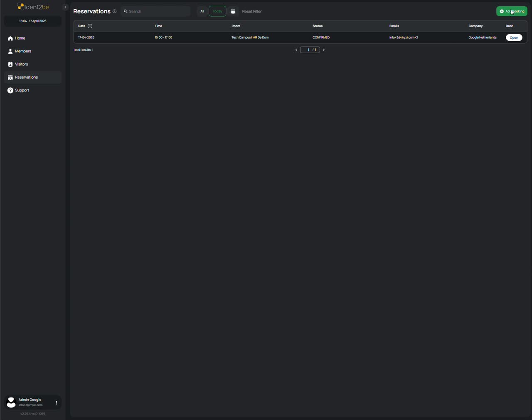Click the Home icon in sidebar
Screen dimensions: 532x420
click(10, 38)
